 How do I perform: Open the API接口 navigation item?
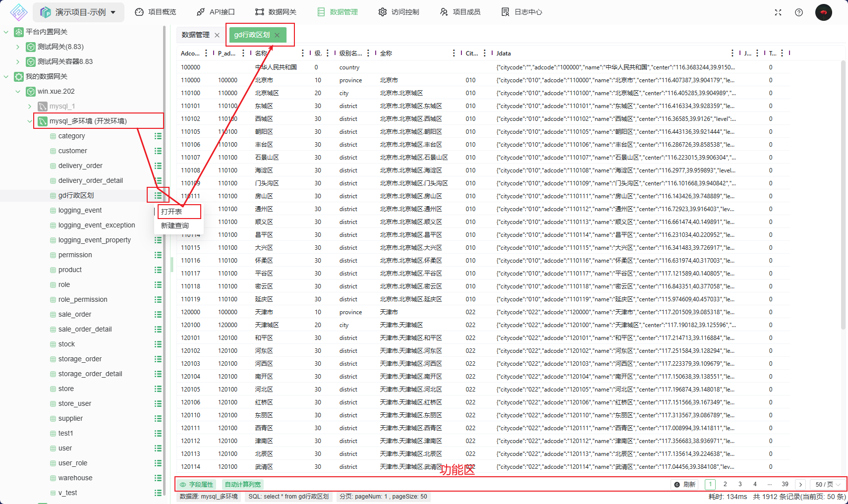(x=216, y=12)
